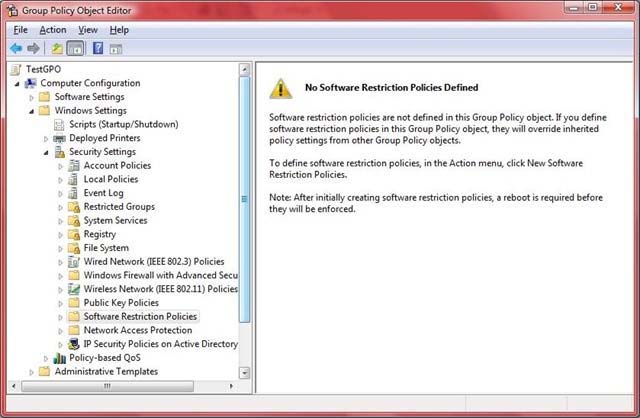The width and height of the screenshot is (640, 418).
Task: Click the Security Settings lock icon
Action: pyautogui.click(x=60, y=152)
